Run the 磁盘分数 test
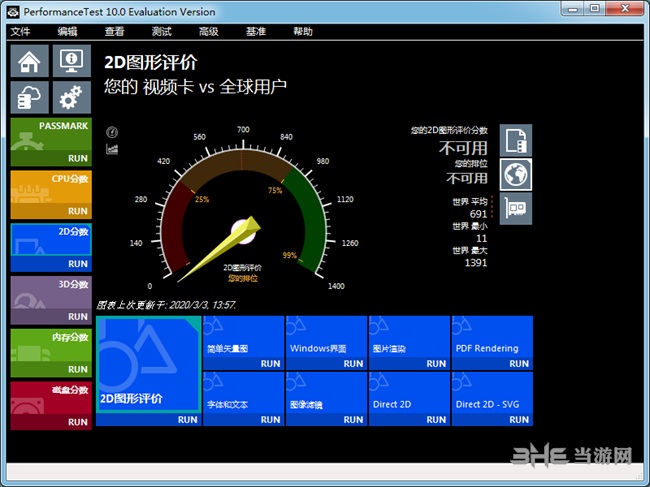The height and width of the screenshot is (487, 650). 51,422
